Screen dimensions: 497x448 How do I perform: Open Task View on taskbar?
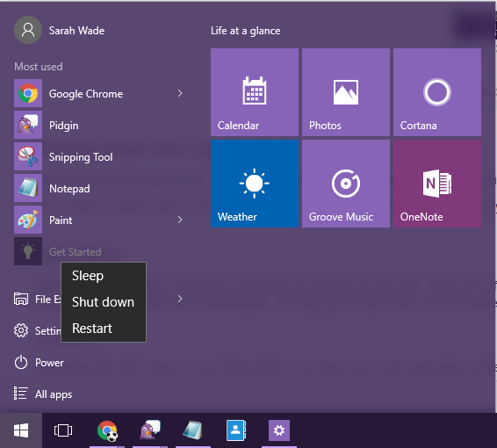pos(63,430)
